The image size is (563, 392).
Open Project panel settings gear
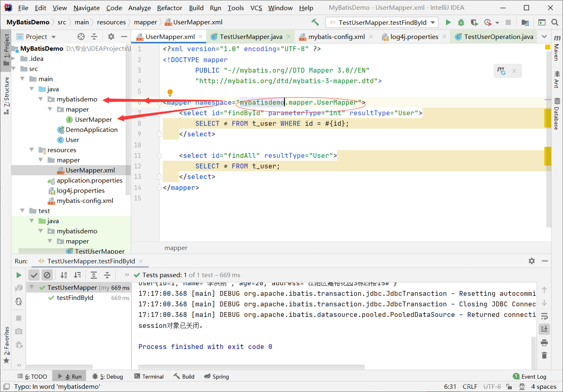point(111,37)
